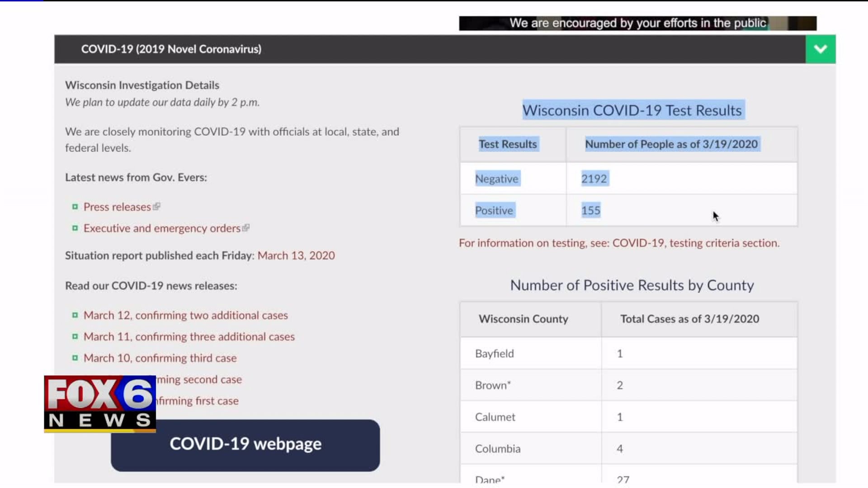Click external-link icon beside Executive and emergency orders
868x488 pixels.
246,228
